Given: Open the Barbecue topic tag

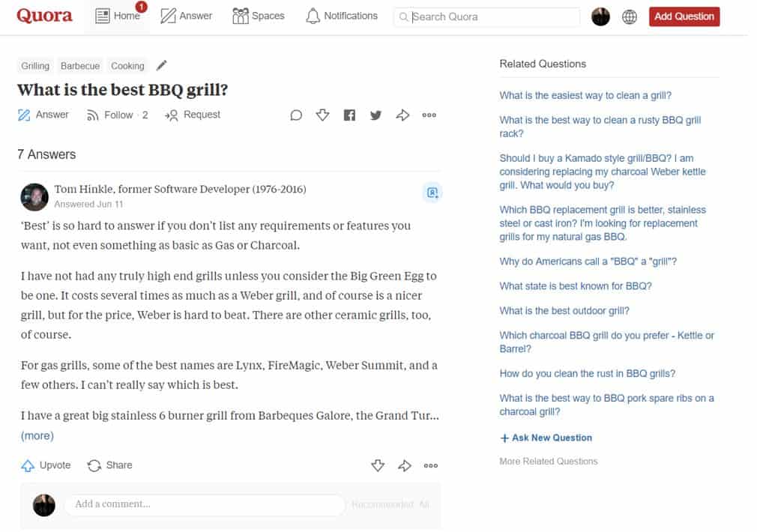Looking at the screenshot, I should pos(80,66).
